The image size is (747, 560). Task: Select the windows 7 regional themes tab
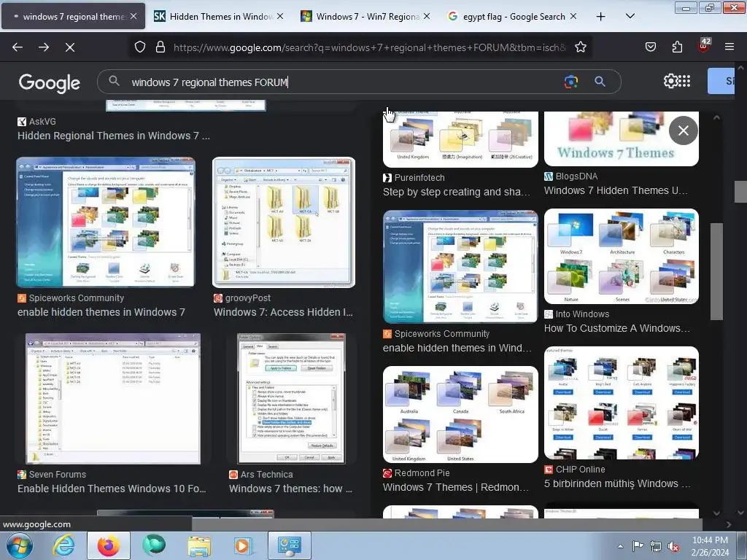(74, 16)
